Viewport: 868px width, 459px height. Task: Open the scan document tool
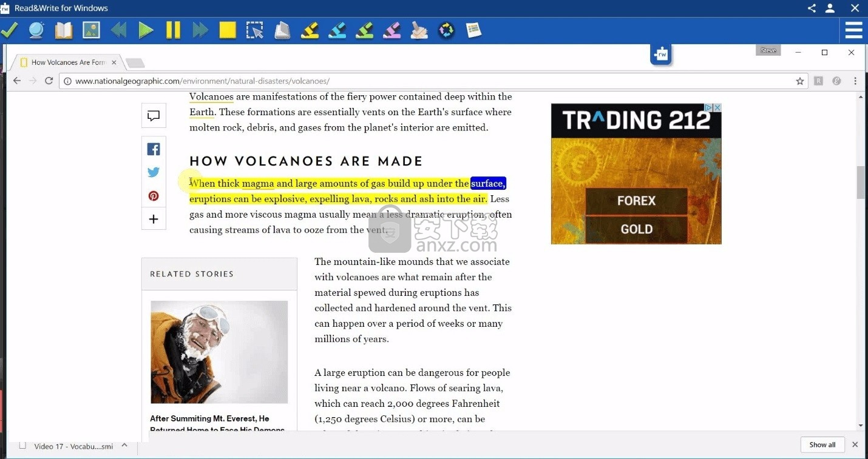(282, 30)
